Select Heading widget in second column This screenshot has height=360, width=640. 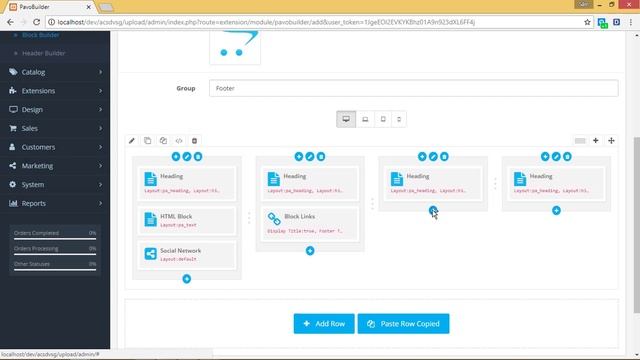[310, 183]
